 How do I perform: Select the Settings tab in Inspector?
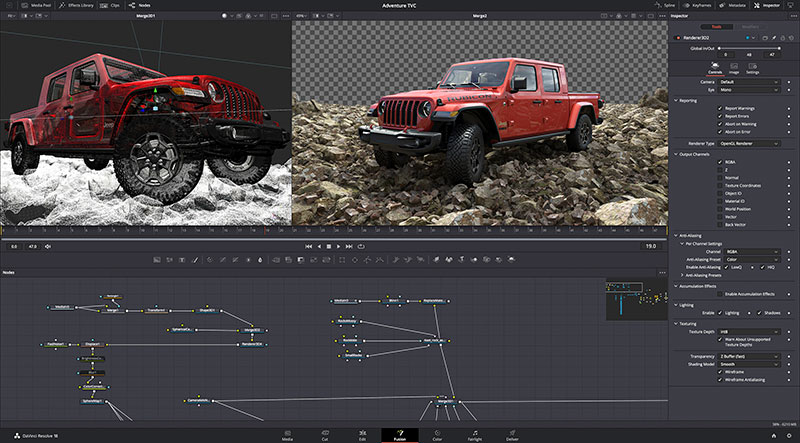[x=753, y=68]
